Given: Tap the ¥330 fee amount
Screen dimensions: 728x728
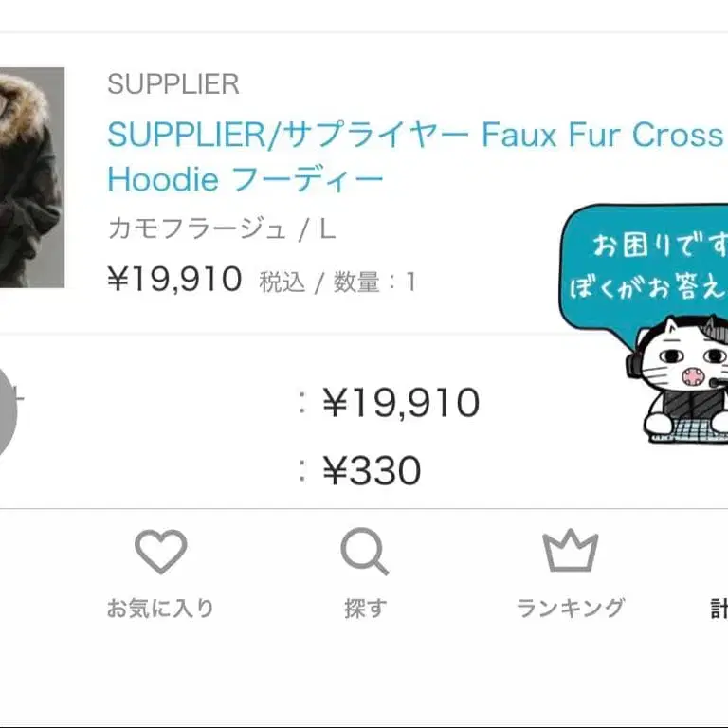Looking at the screenshot, I should click(x=372, y=470).
